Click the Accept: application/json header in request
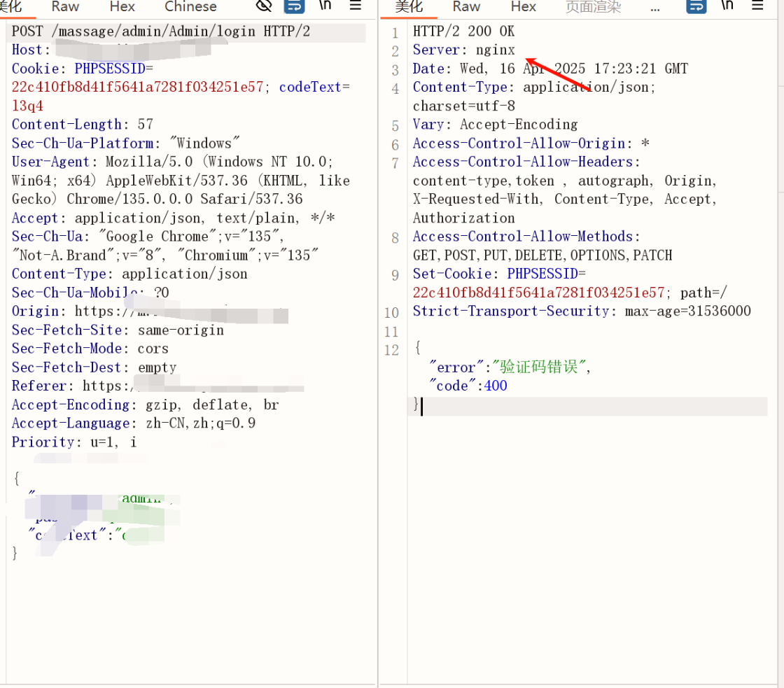The width and height of the screenshot is (784, 688). point(173,218)
